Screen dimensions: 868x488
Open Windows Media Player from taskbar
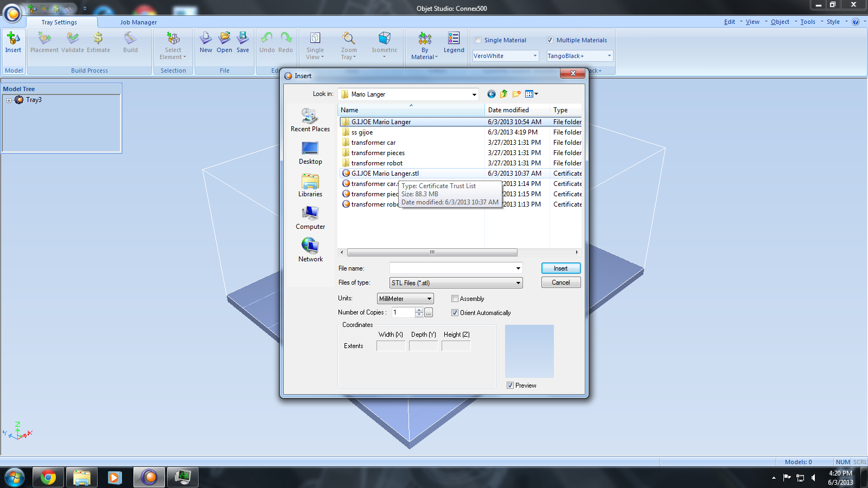point(115,477)
